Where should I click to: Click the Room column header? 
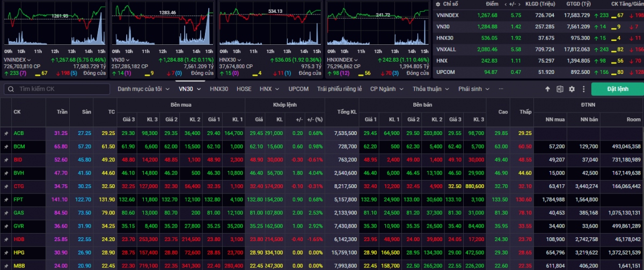click(633, 119)
